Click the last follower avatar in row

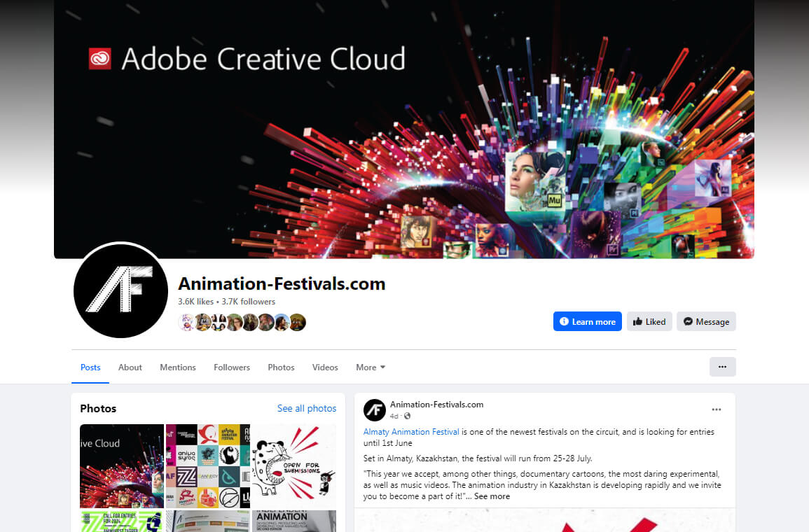coord(298,322)
